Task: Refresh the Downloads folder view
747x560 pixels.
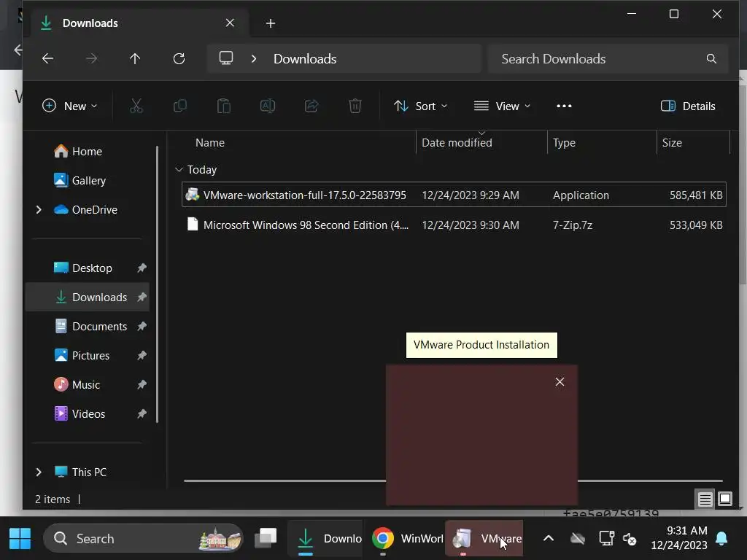Action: tap(179, 58)
